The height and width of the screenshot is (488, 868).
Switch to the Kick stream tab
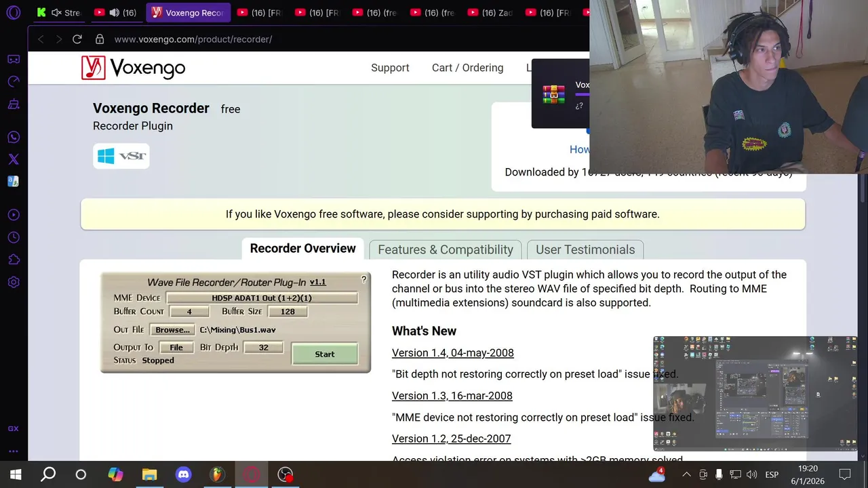pos(60,12)
